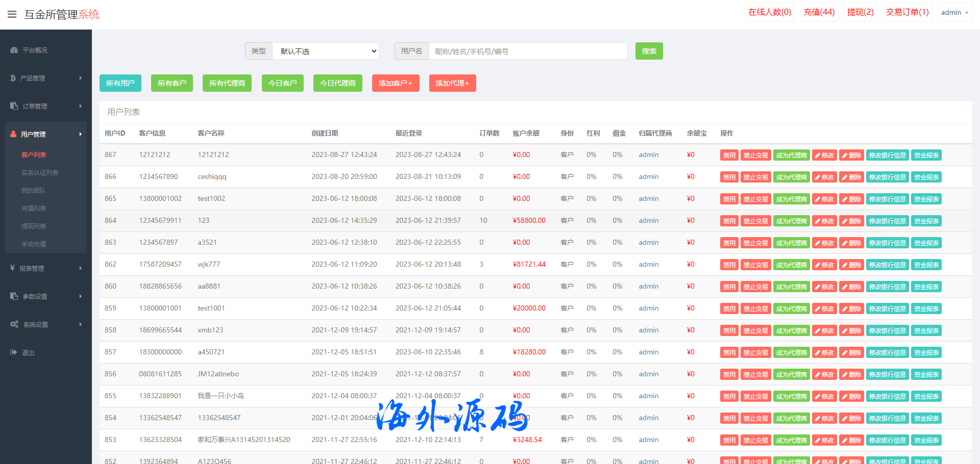This screenshot has width=980, height=464.
Task: Click the green 搜索 button
Action: tap(649, 51)
